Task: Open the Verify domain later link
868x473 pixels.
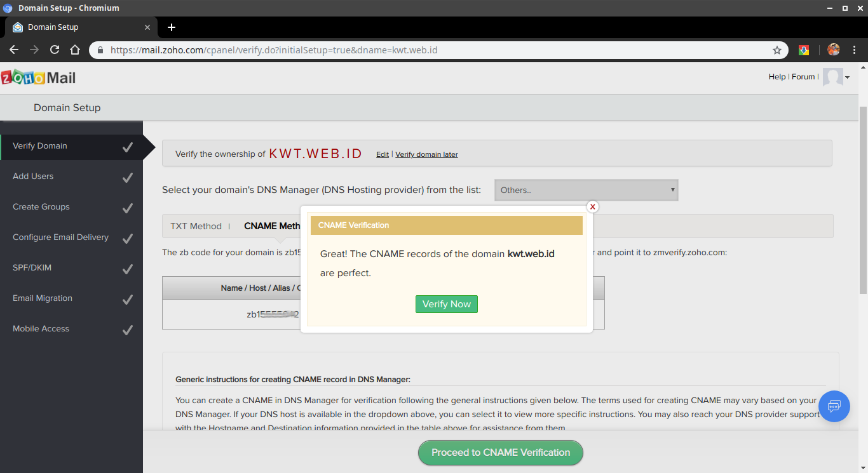Action: click(426, 154)
